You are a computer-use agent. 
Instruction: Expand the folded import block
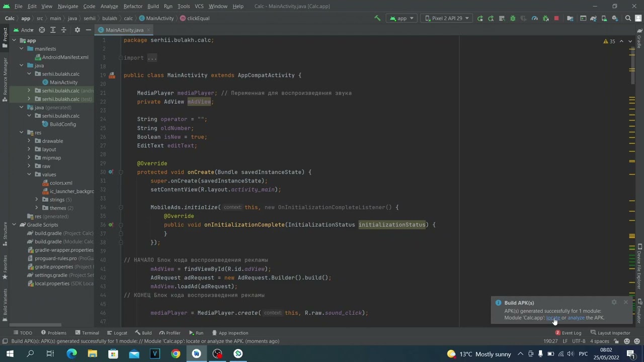pos(121,58)
